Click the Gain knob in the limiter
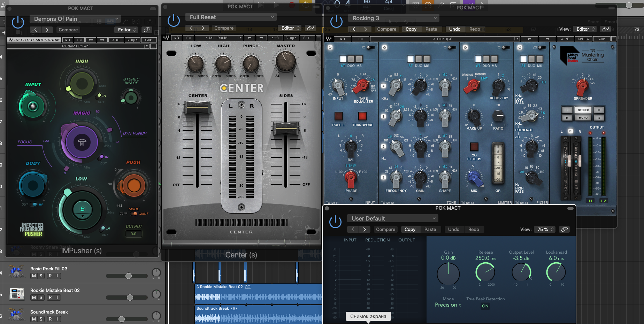Screen dimensions: 644x324 [x=448, y=274]
